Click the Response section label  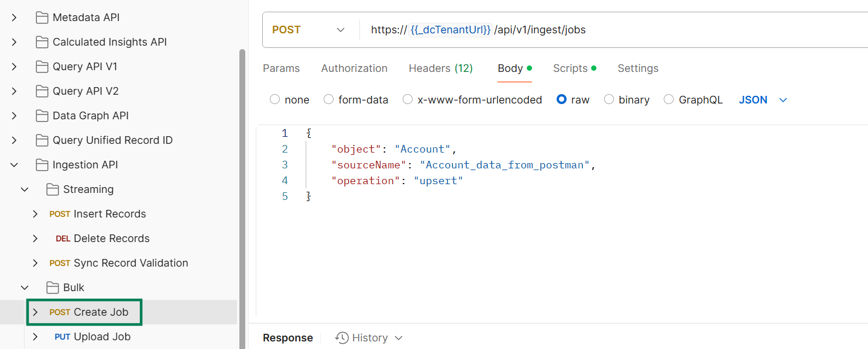pyautogui.click(x=288, y=337)
